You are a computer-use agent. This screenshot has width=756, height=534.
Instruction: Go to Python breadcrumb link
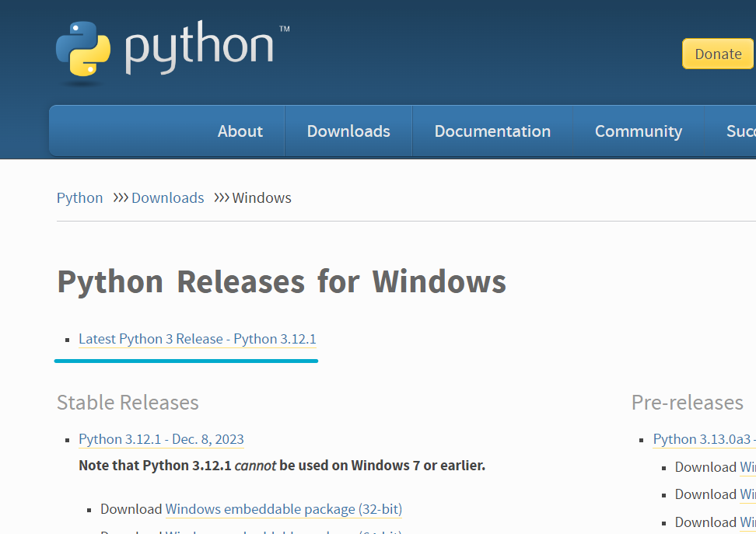coord(79,198)
